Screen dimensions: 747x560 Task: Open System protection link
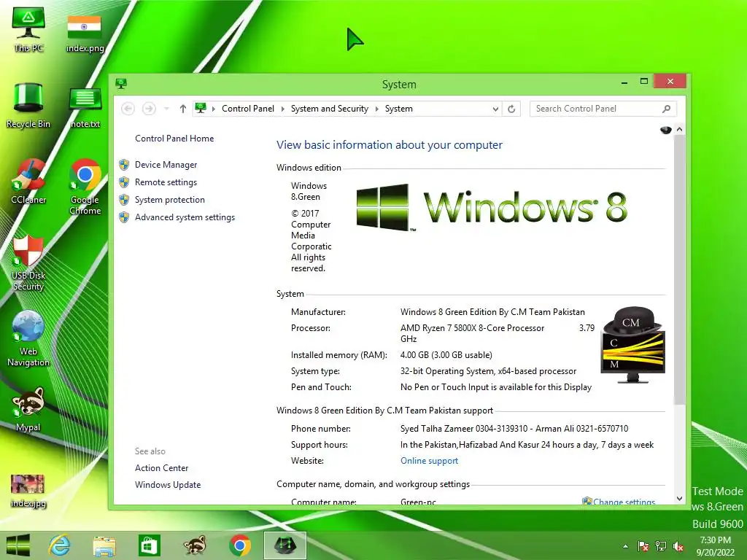(169, 200)
